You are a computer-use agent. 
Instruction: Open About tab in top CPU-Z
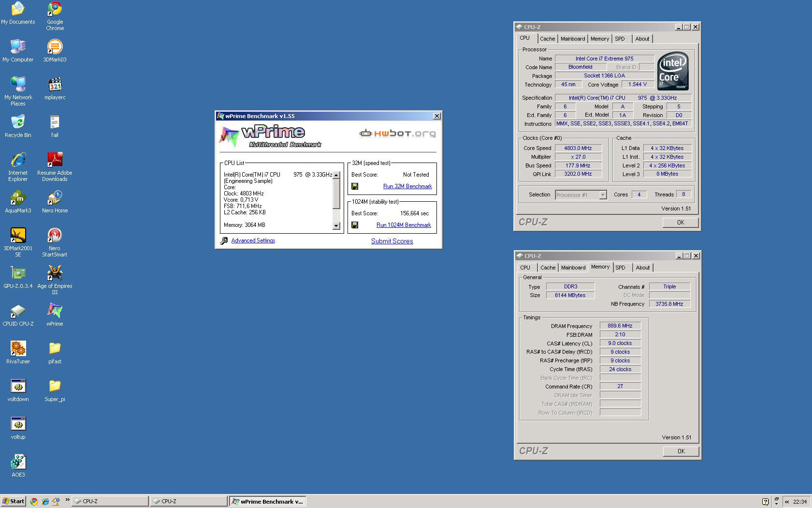(x=642, y=39)
